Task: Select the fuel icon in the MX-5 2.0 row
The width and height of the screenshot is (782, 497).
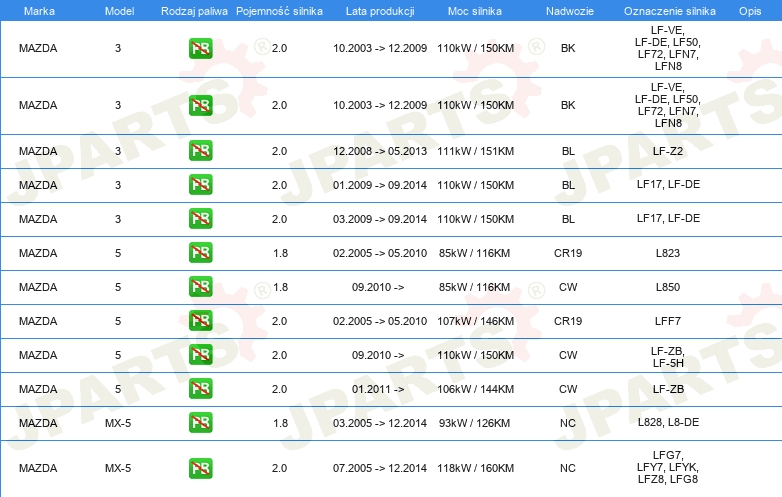Action: pos(200,468)
